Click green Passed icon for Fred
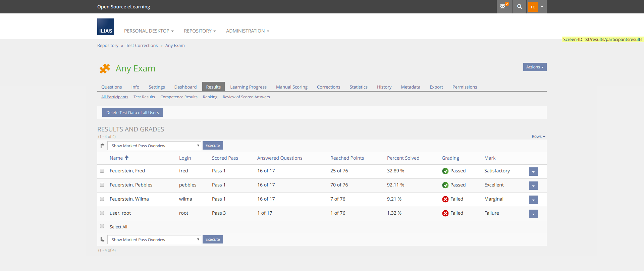Image resolution: width=644 pixels, height=271 pixels. (x=445, y=171)
